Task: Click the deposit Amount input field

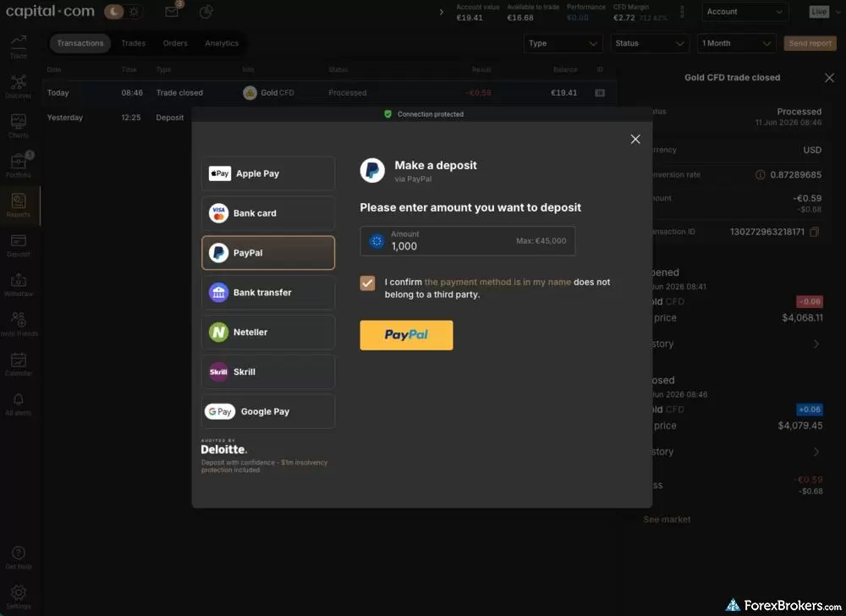Action: coord(467,240)
